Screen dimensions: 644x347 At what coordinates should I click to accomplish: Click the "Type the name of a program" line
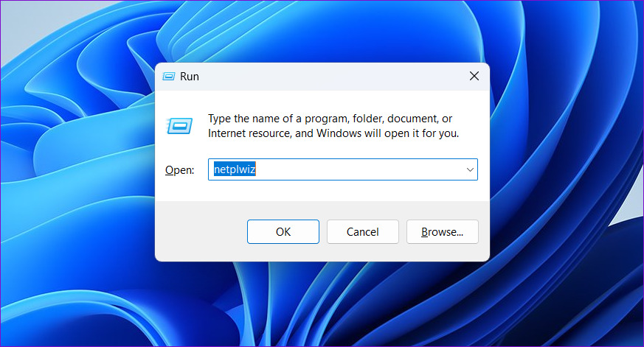tap(330, 119)
